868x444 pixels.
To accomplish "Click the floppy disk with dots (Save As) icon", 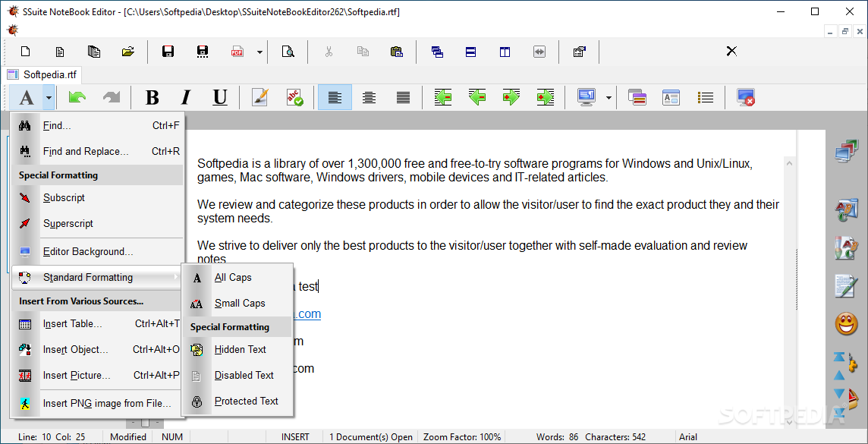I will pyautogui.click(x=203, y=52).
